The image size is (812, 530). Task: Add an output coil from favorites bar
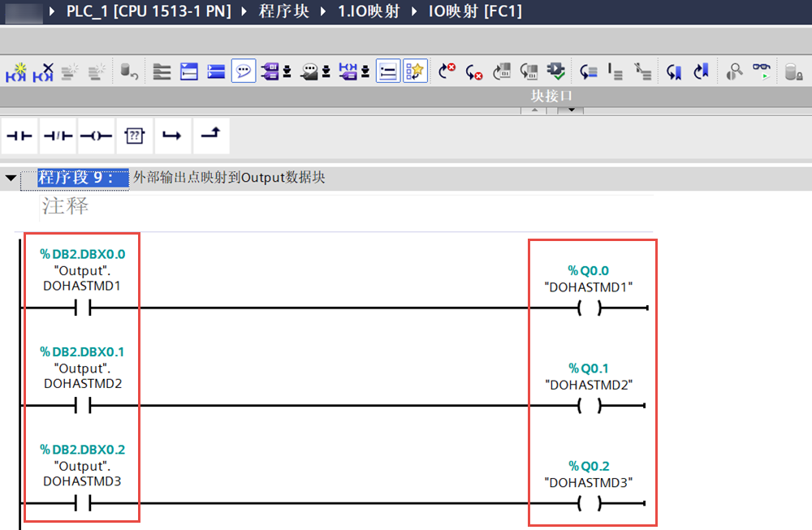(96, 136)
